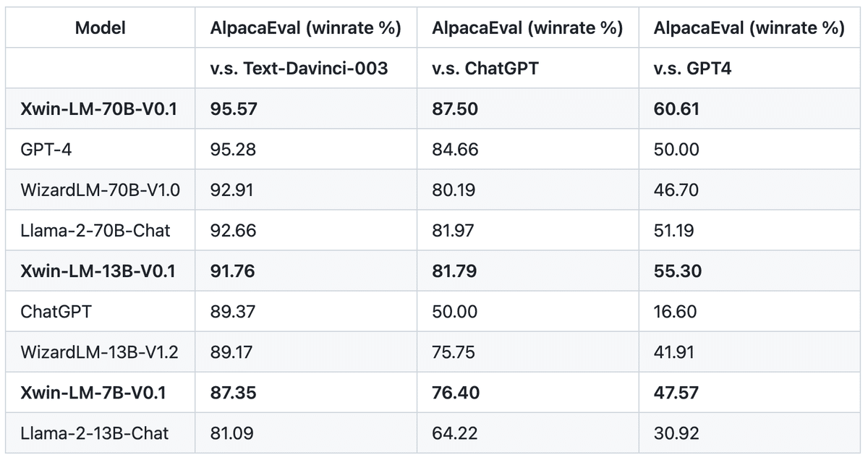Image resolution: width=868 pixels, height=460 pixels.
Task: Select the 30.92 score cell
Action: coord(676,433)
